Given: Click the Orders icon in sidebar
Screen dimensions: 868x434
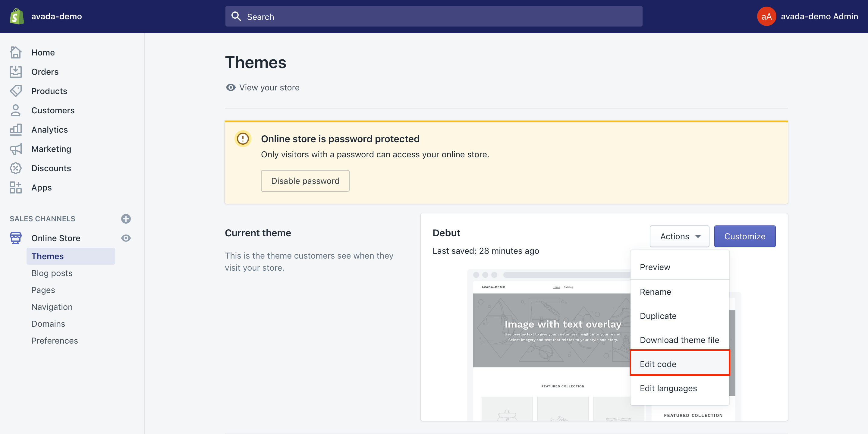Looking at the screenshot, I should coord(16,71).
